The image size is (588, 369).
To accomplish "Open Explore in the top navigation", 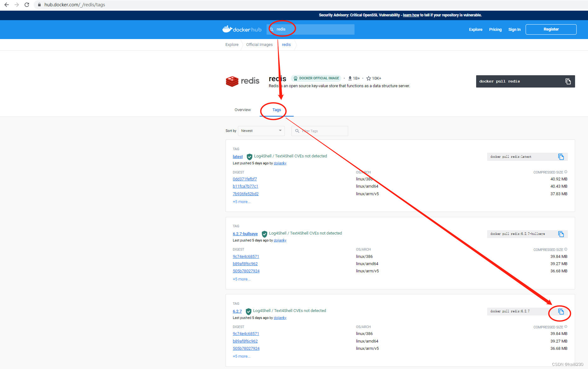I will click(x=476, y=30).
